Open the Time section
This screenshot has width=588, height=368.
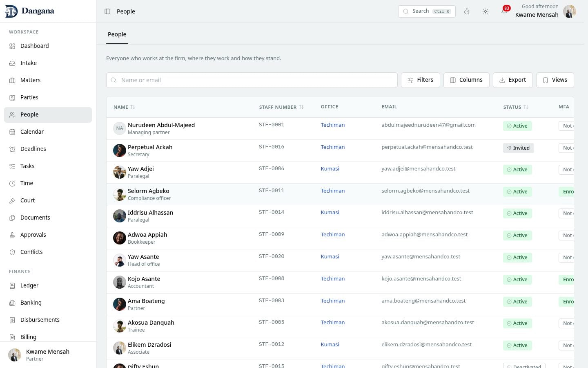[48, 183]
